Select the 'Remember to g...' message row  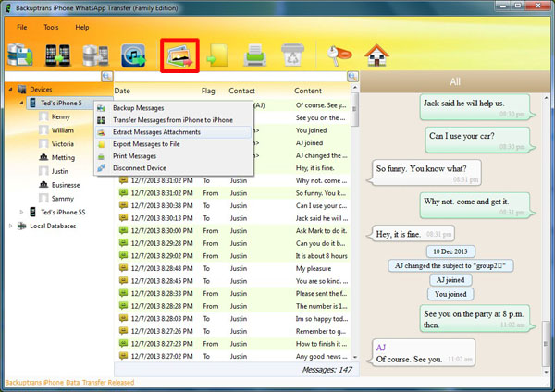[234, 331]
